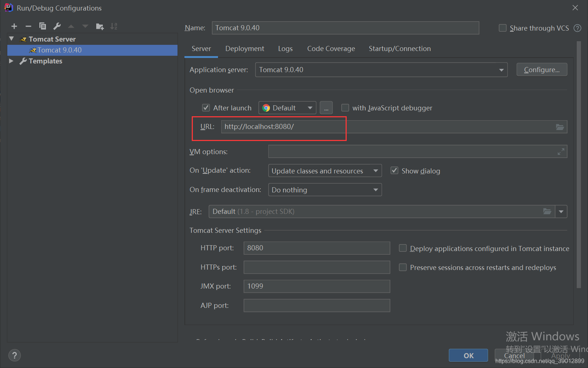Expand the VM options field
Screen dimensions: 588x368
[561, 152]
